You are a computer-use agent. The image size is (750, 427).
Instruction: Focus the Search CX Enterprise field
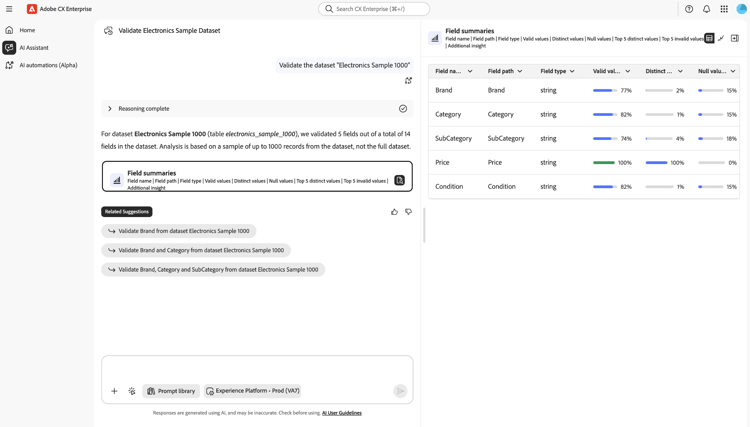pos(374,9)
